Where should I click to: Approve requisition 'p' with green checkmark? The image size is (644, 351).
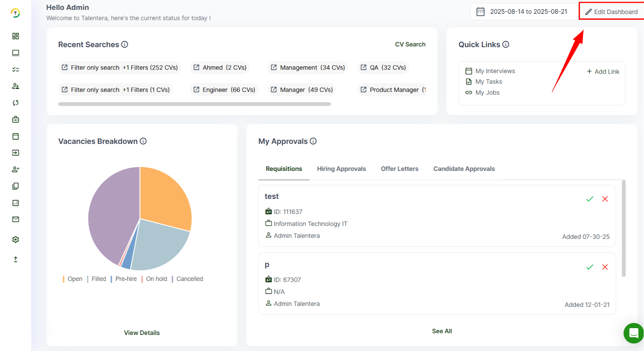tap(590, 267)
